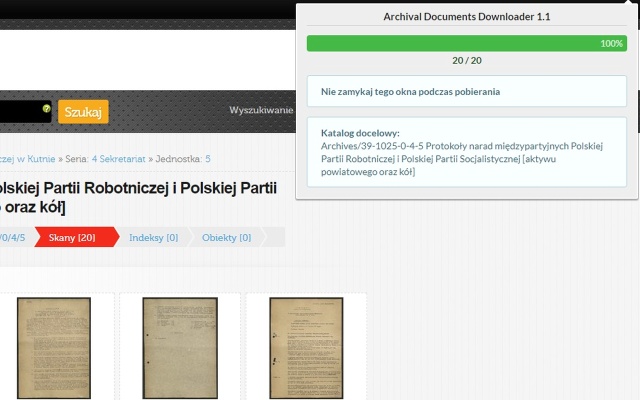Open the green help icon in search field
Image resolution: width=640 pixels, height=400 pixels.
pyautogui.click(x=47, y=109)
